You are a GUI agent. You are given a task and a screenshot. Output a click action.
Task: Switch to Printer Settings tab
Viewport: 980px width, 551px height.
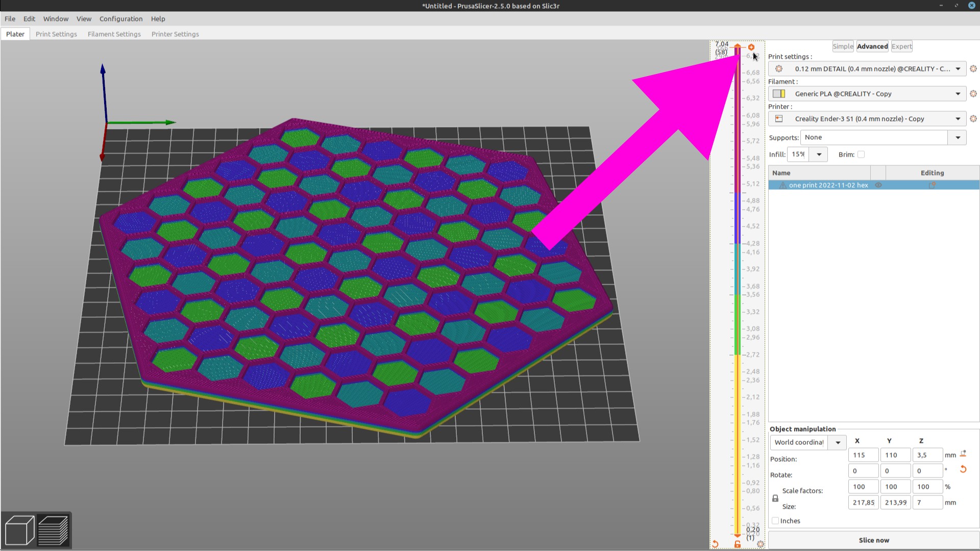[175, 34]
